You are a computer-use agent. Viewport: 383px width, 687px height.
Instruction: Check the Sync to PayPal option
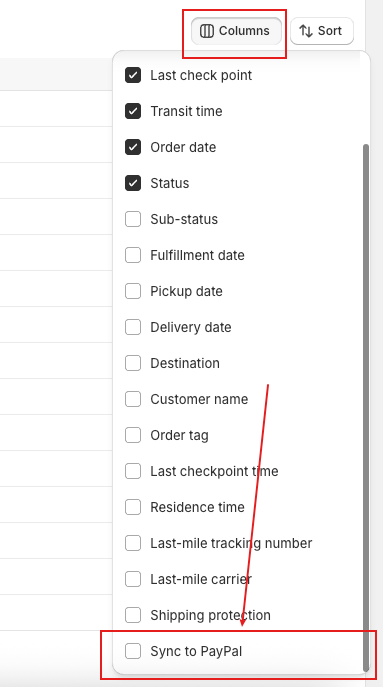(133, 651)
